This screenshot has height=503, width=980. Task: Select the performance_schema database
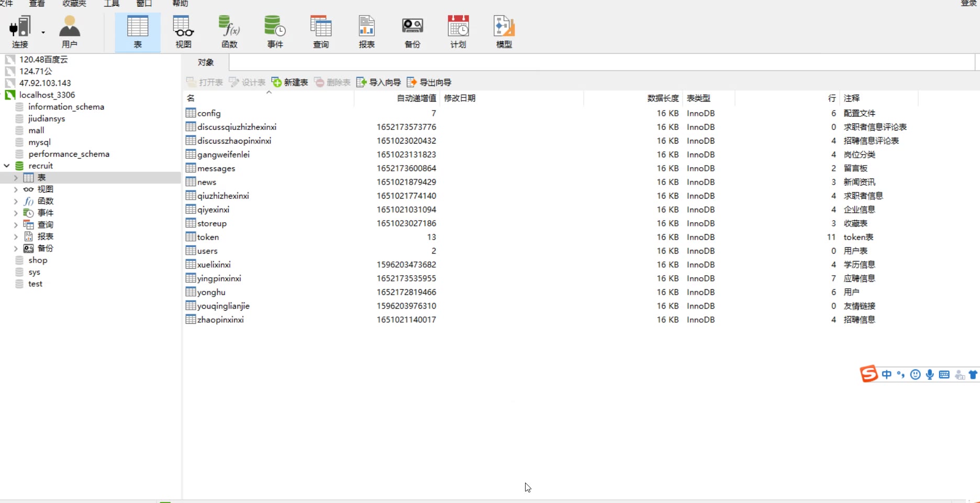tap(69, 154)
